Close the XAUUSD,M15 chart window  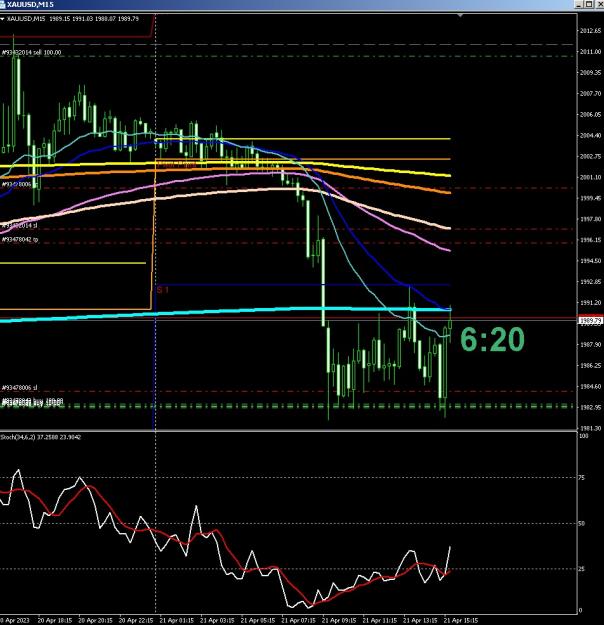(x=599, y=4)
